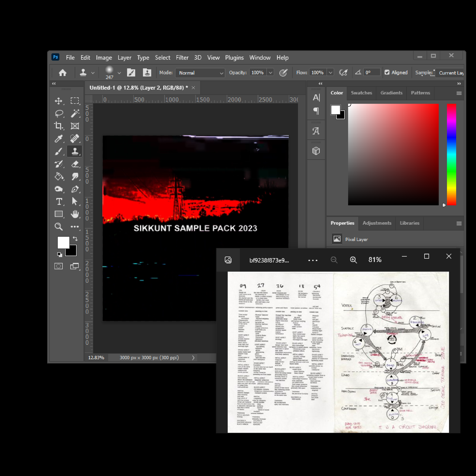Select the Horizontal Type tool
The image size is (476, 476).
(59, 202)
